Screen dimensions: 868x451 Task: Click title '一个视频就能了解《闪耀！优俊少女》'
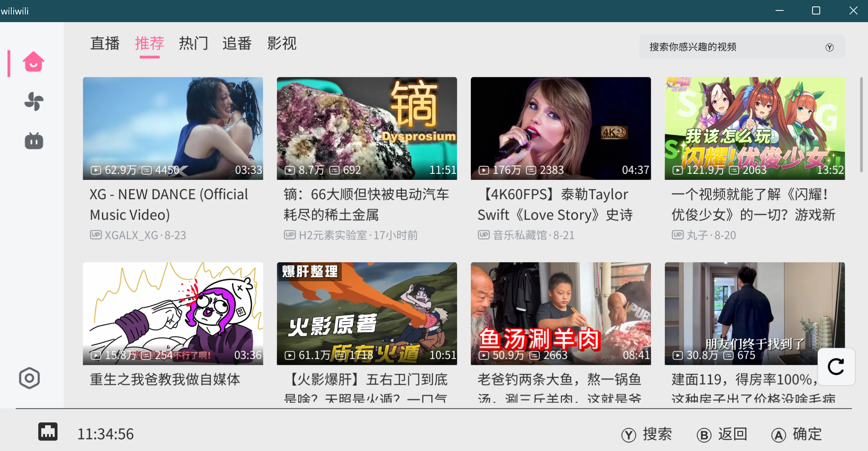coord(754,204)
